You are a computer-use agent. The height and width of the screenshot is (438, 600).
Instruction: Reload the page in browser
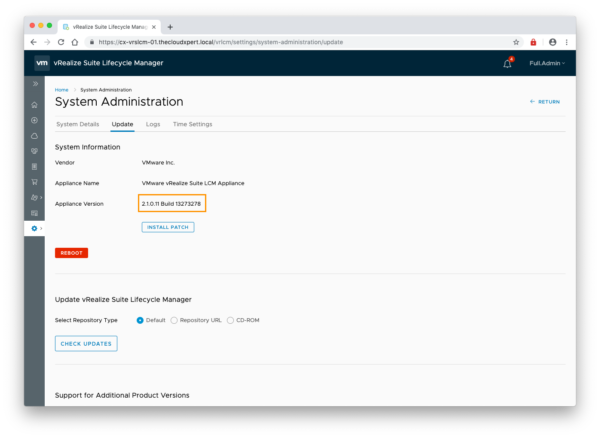[x=61, y=42]
